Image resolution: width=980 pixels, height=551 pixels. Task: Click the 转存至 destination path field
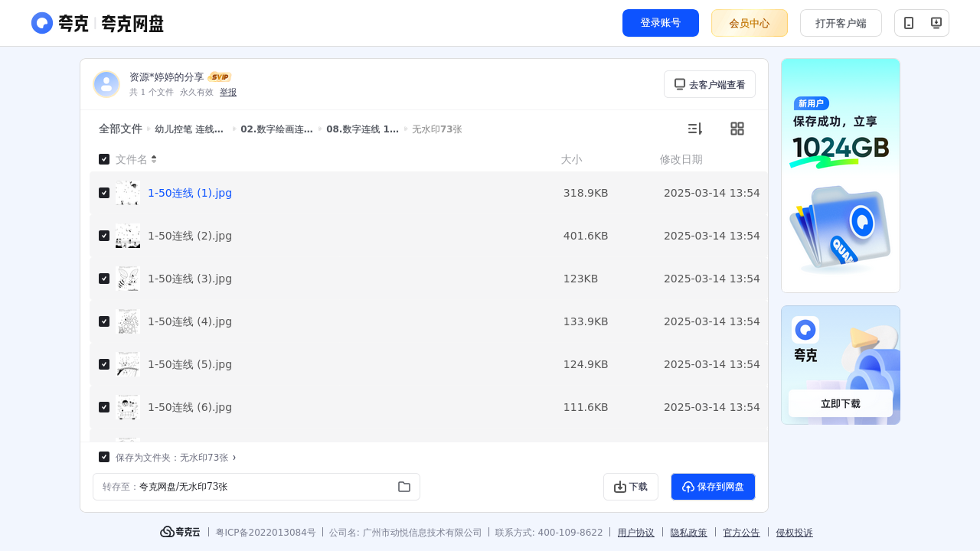(256, 487)
